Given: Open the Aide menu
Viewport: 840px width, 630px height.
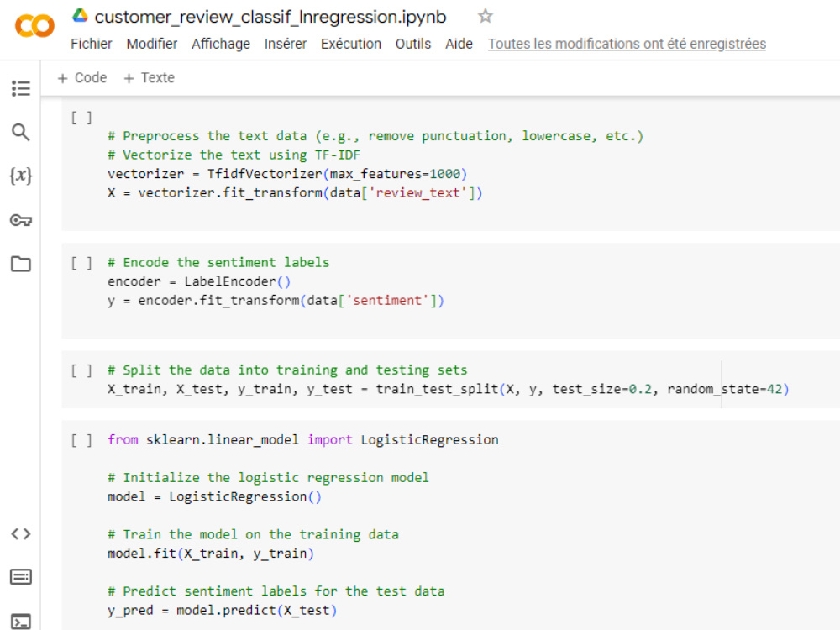Looking at the screenshot, I should 459,44.
